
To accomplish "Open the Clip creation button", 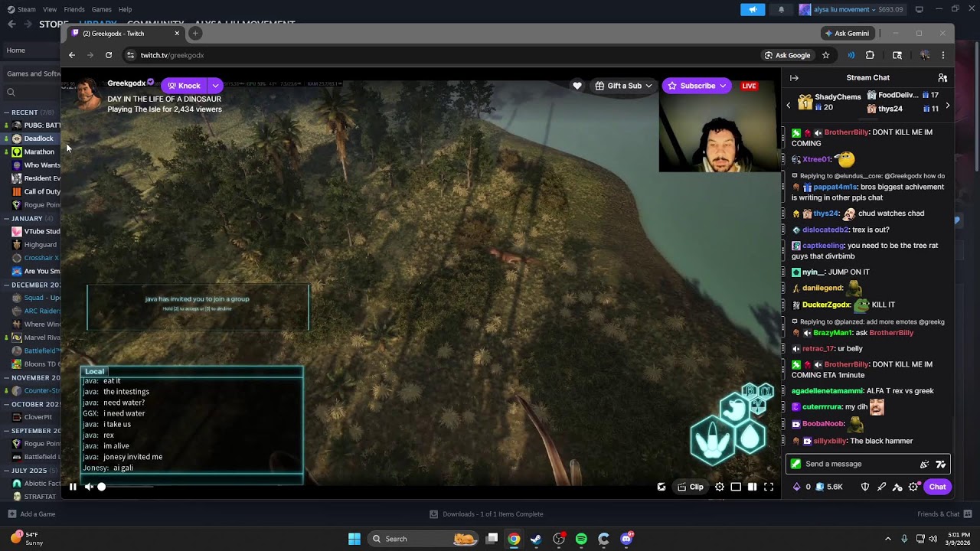I will pos(691,487).
